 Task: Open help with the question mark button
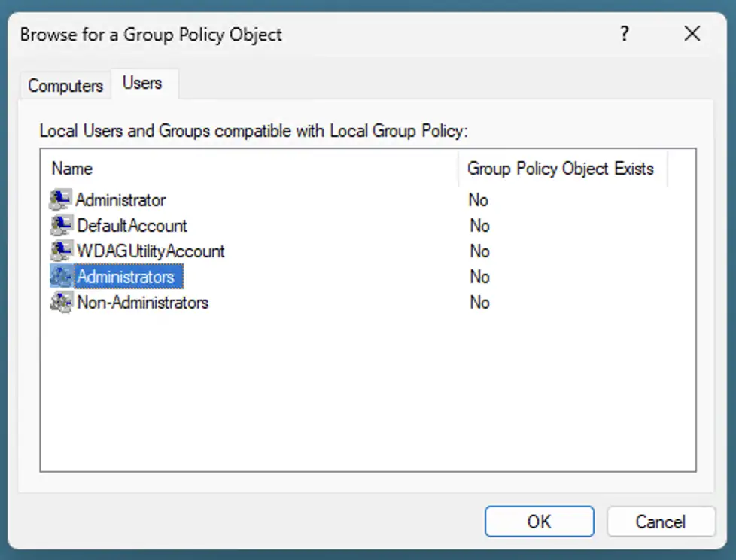pyautogui.click(x=625, y=34)
